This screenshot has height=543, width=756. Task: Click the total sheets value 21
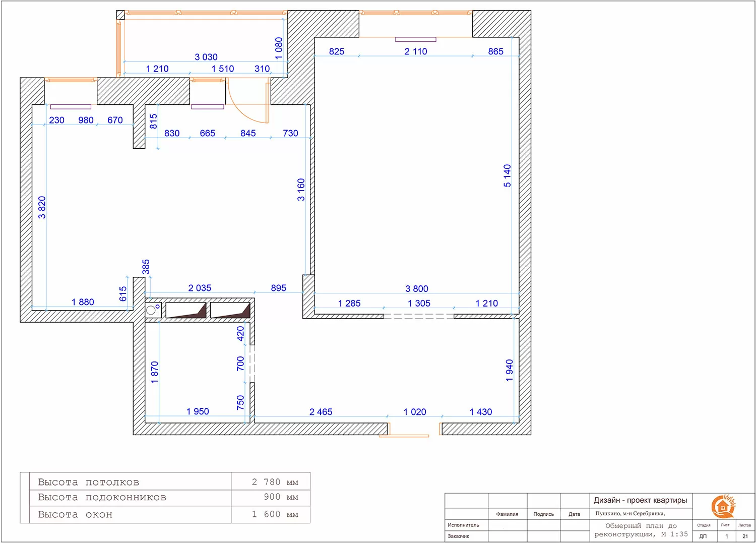point(745,536)
